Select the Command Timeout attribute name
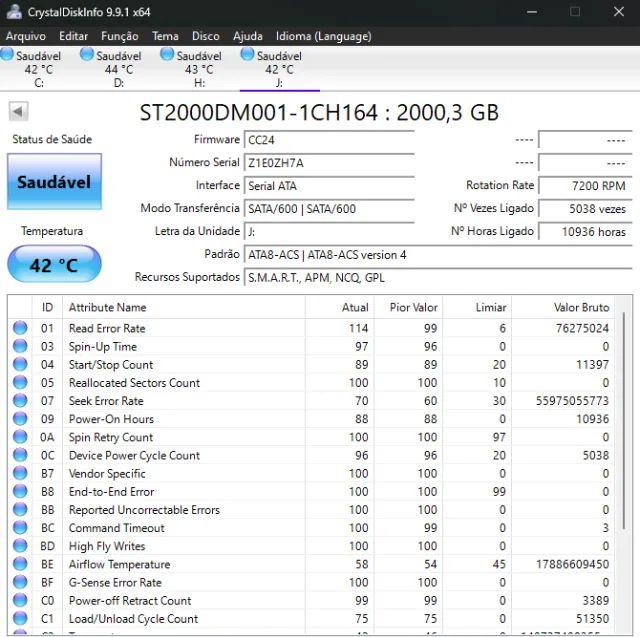Viewport: 640px width, 637px height. [x=116, y=528]
